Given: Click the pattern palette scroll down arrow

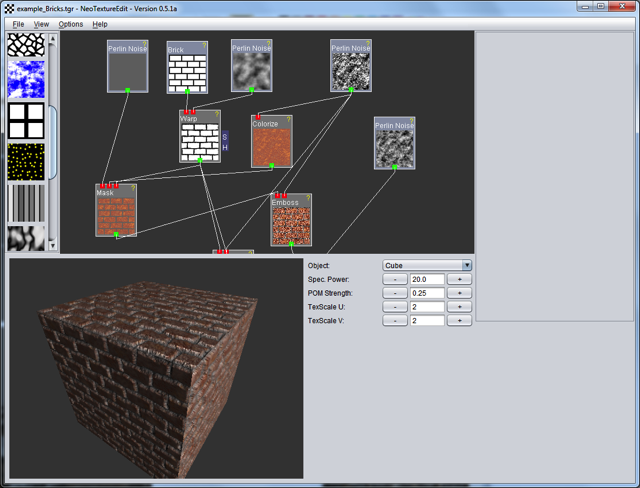Looking at the screenshot, I should coord(53,245).
